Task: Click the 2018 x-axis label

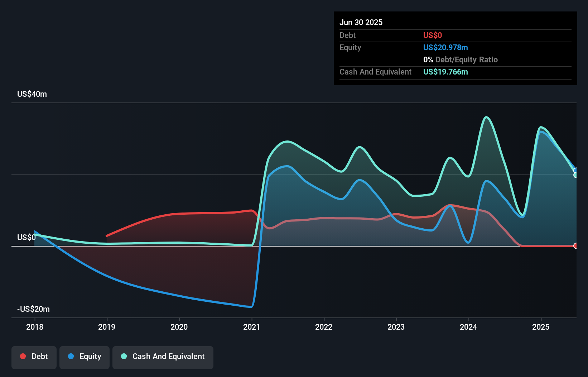Action: pos(35,327)
